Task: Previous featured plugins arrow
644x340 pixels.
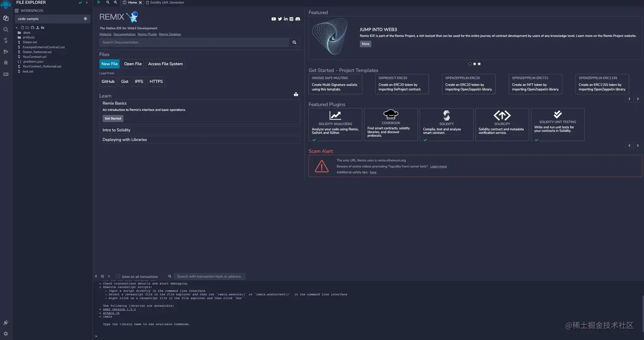Action: point(630,146)
